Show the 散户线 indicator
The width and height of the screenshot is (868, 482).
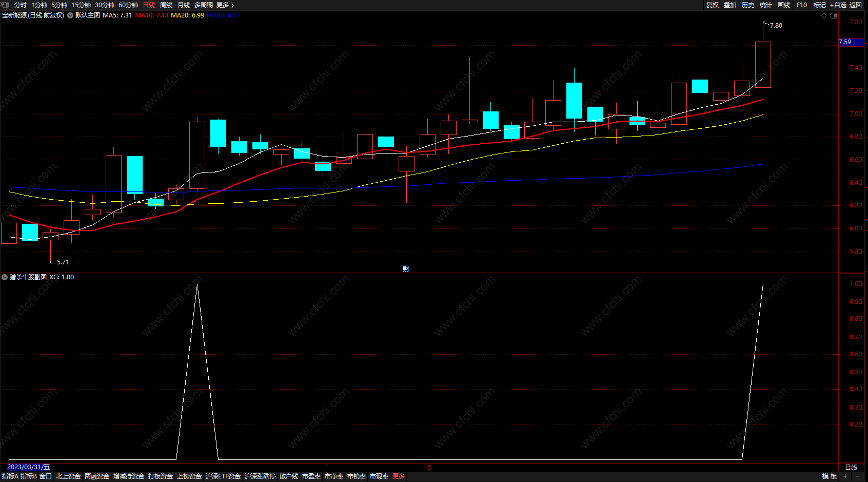point(289,476)
